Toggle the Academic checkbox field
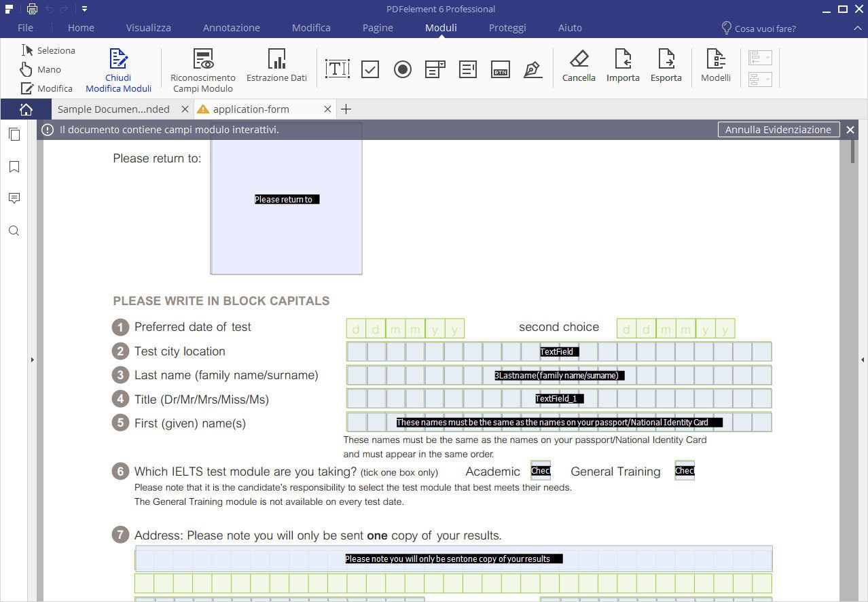This screenshot has height=602, width=868. click(541, 470)
